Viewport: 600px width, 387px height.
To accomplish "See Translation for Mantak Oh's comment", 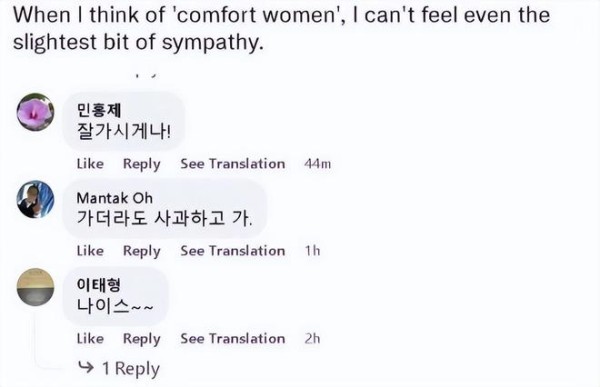I will 233,251.
